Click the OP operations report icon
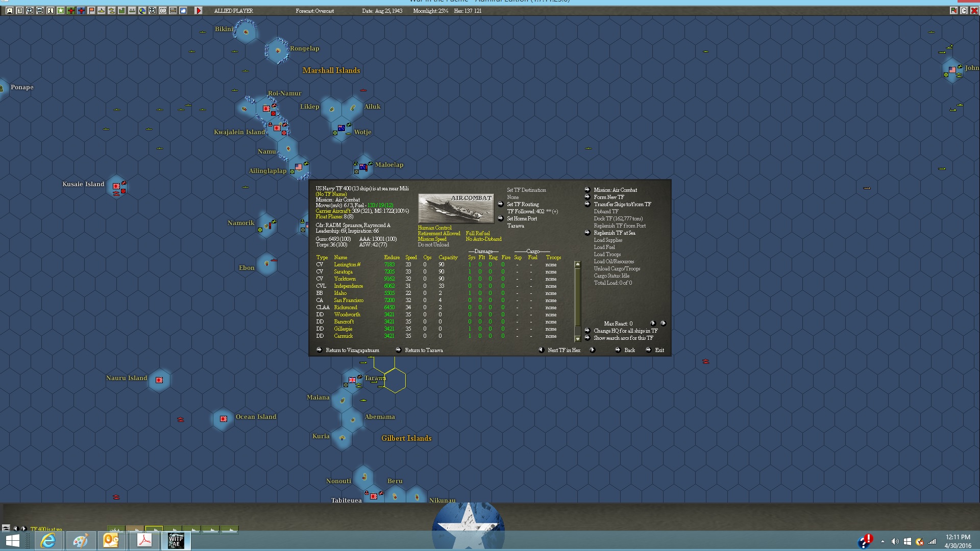 (x=163, y=11)
